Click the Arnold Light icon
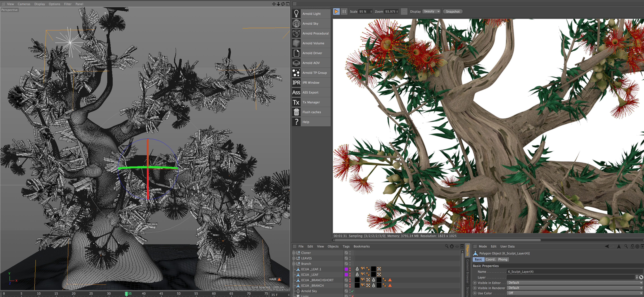 296,13
